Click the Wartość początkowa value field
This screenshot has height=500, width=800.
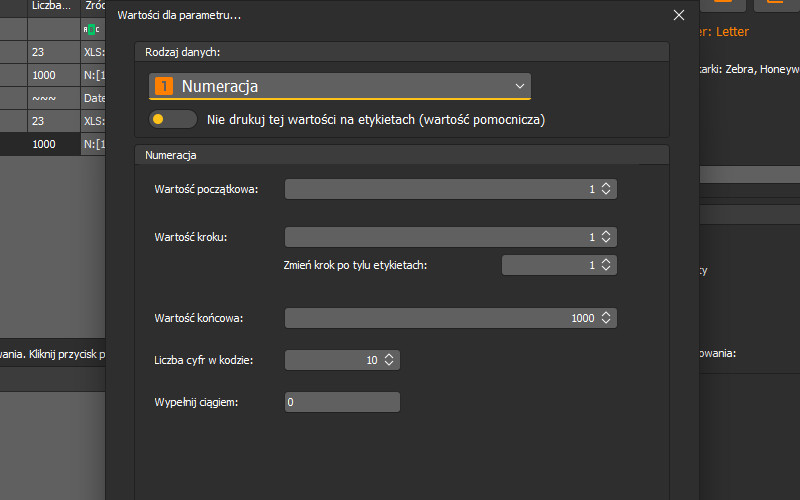coord(440,189)
